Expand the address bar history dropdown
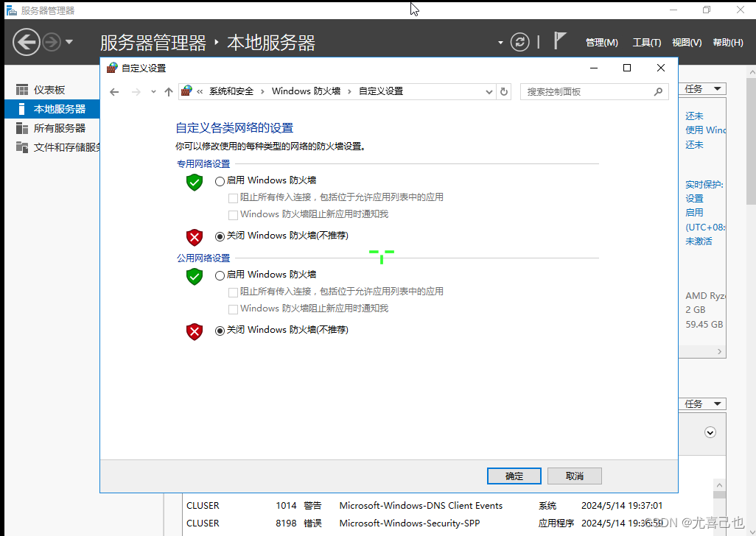The image size is (756, 536). [x=489, y=91]
